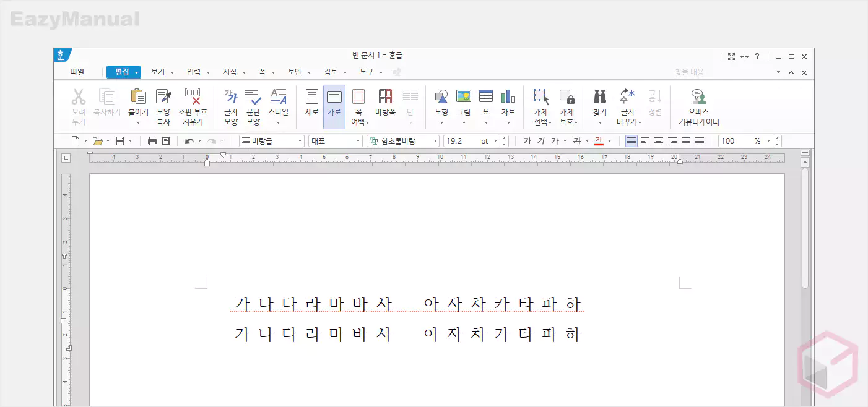Switch to the 보기 ribbon tab
868x407 pixels.
click(x=158, y=71)
